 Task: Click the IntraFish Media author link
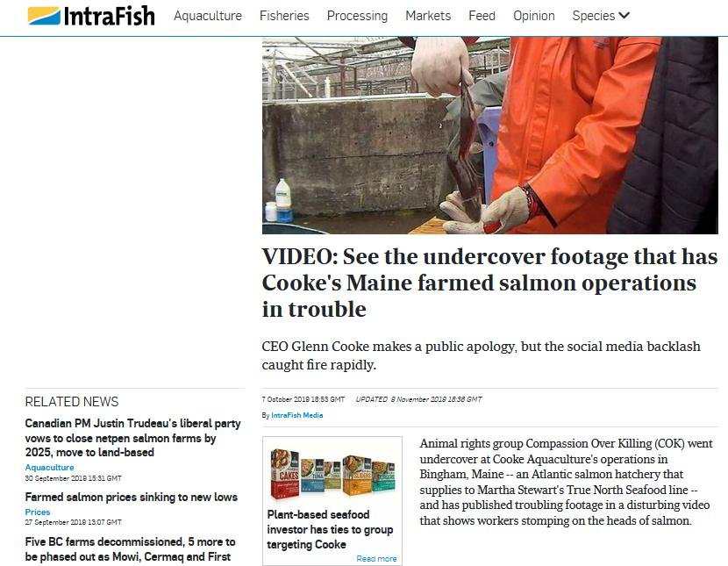coord(297,415)
